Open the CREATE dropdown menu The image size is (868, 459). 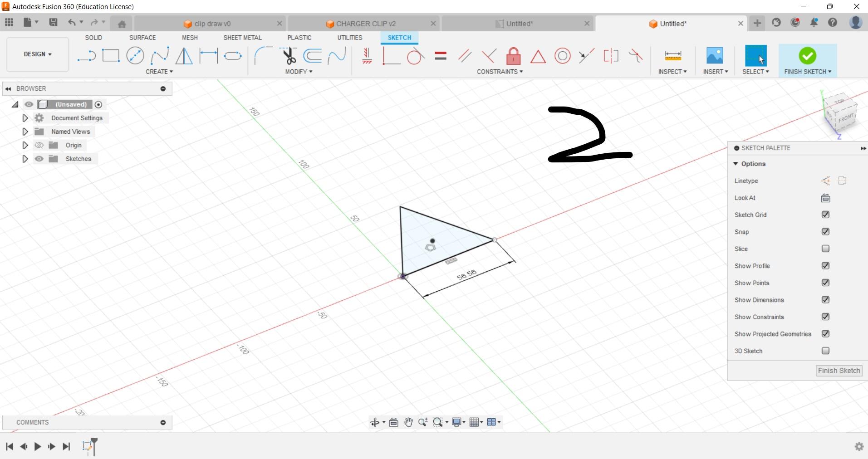(x=160, y=71)
